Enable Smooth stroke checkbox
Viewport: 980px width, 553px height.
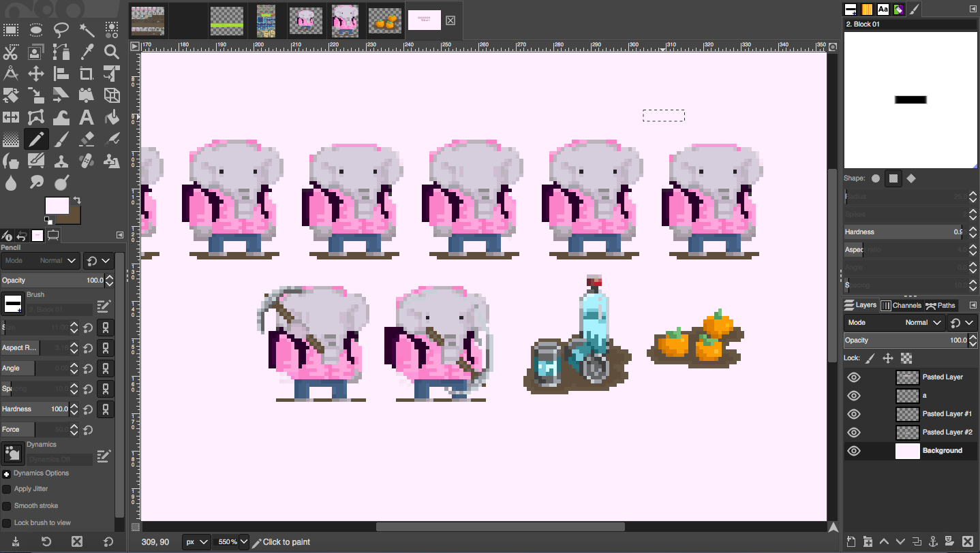point(7,506)
